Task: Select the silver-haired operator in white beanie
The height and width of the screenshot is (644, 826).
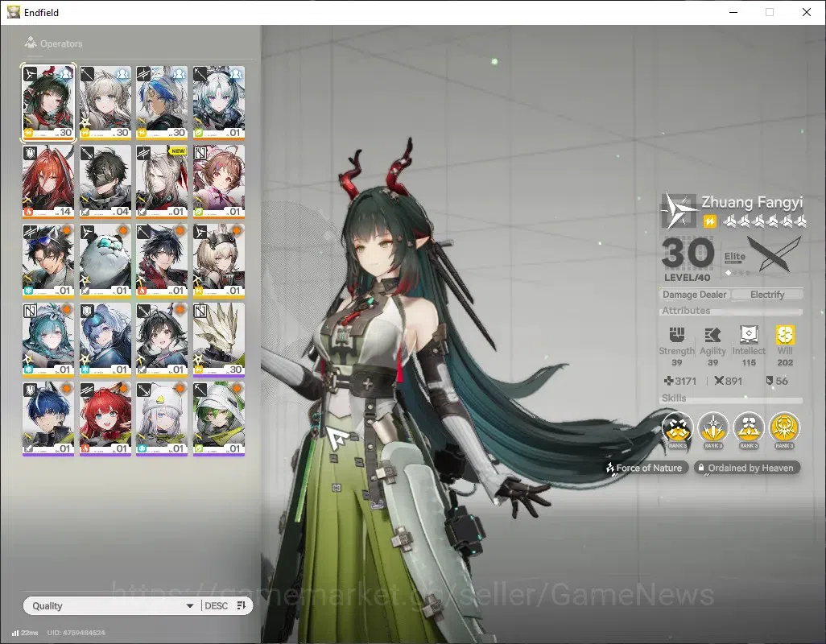Action: (162, 419)
